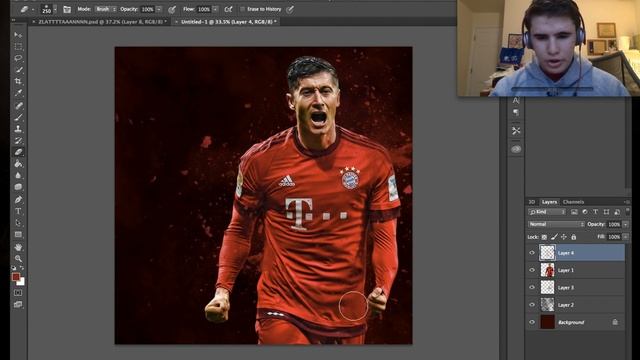Image resolution: width=640 pixels, height=360 pixels.
Task: Select the Rectangular Marquee tool
Action: (x=18, y=47)
